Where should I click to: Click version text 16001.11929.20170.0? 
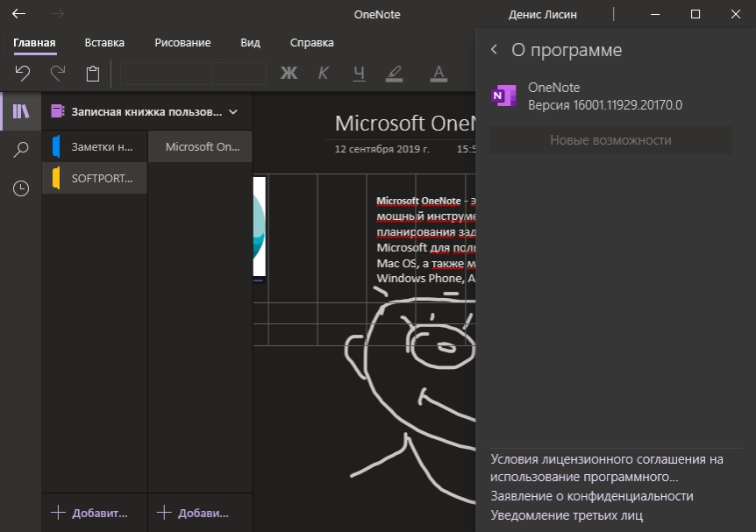[627, 105]
